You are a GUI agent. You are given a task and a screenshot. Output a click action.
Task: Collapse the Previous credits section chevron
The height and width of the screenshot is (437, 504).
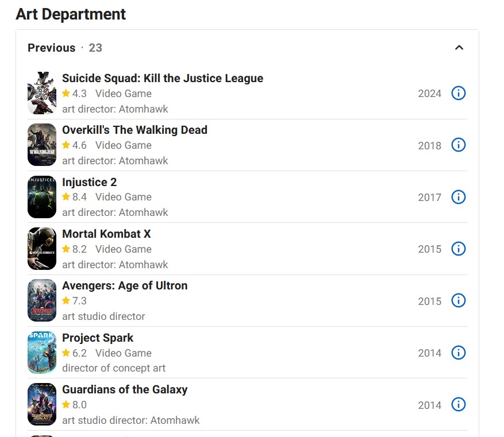coord(459,48)
